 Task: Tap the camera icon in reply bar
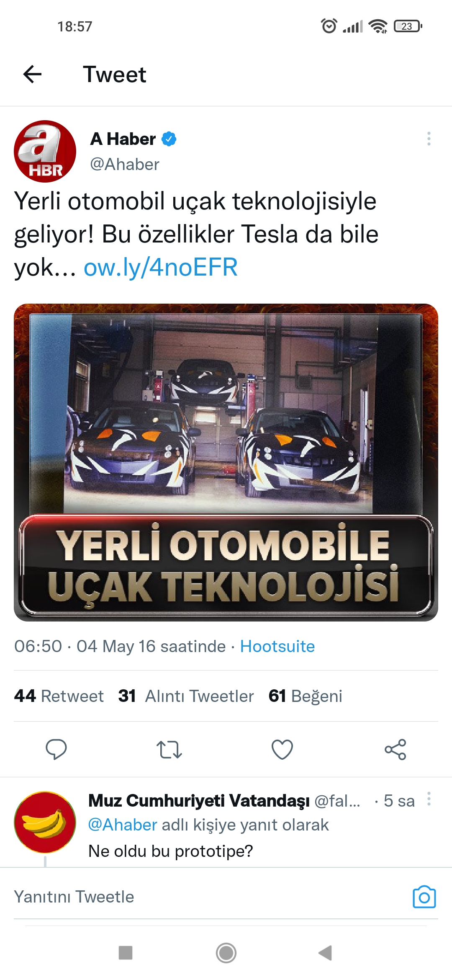(x=424, y=897)
